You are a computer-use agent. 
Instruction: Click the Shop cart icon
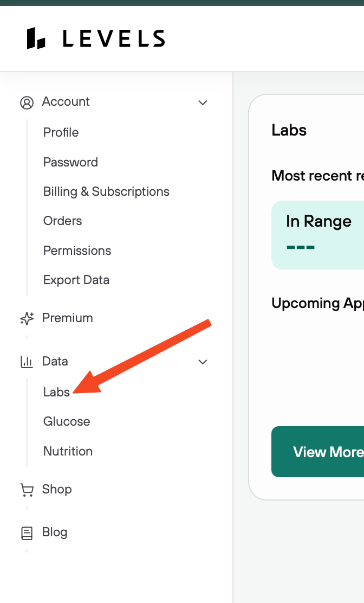(x=27, y=490)
